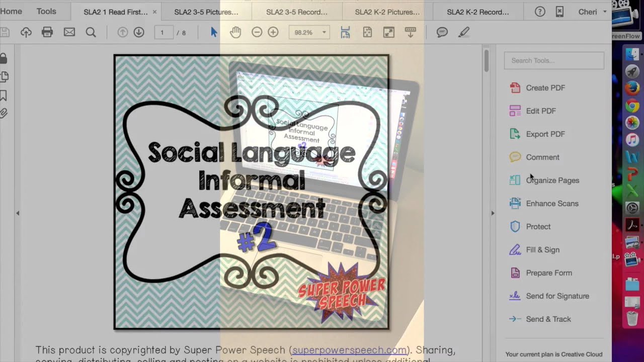Open the Protect tool

pyautogui.click(x=530, y=226)
